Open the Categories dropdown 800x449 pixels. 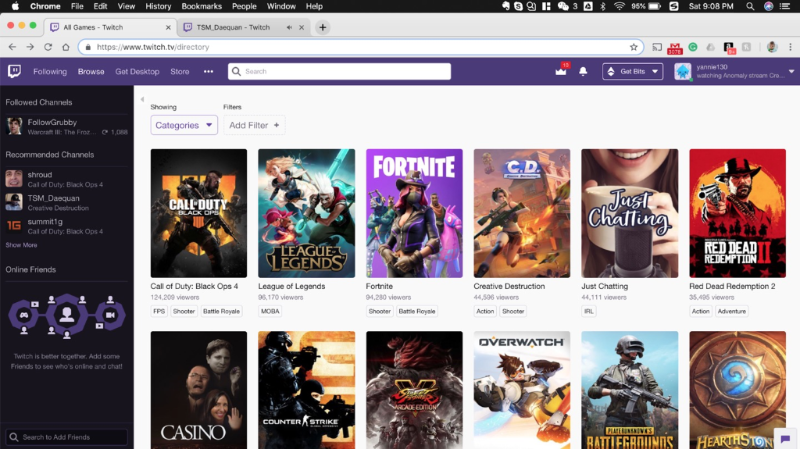[184, 125]
